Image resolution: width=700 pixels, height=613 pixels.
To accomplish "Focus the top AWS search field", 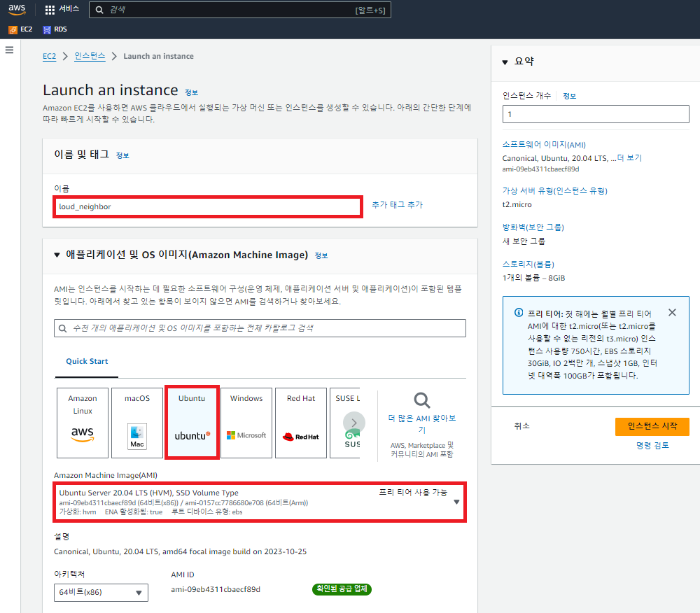I will point(239,10).
